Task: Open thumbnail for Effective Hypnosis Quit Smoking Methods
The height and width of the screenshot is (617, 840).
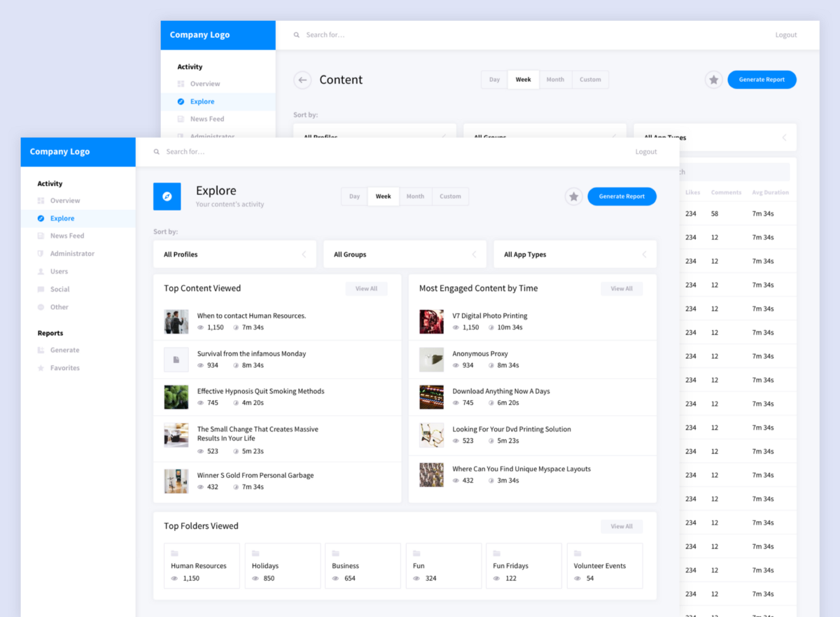Action: point(176,397)
